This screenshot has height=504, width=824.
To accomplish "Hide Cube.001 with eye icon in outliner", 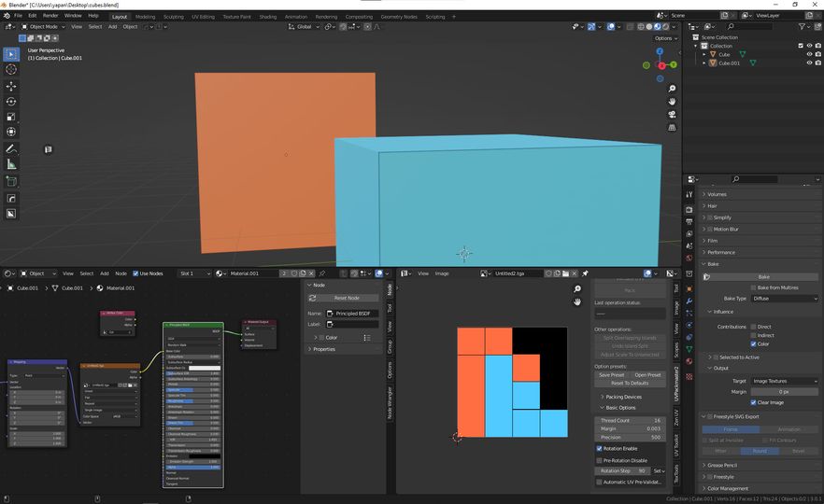I will (809, 63).
